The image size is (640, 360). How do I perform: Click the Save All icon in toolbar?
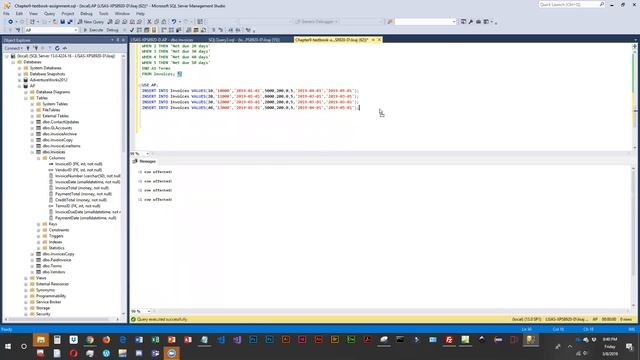pyautogui.click(x=70, y=22)
